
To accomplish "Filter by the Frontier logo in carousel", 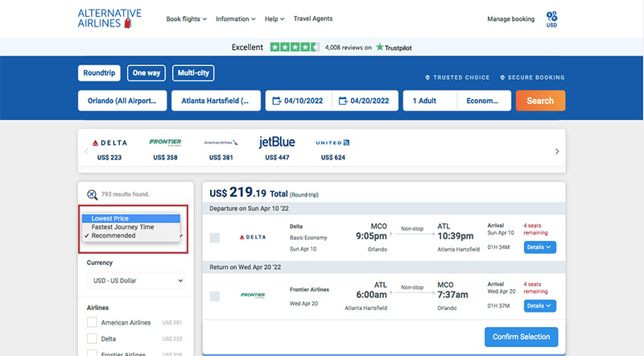I will coord(165,143).
